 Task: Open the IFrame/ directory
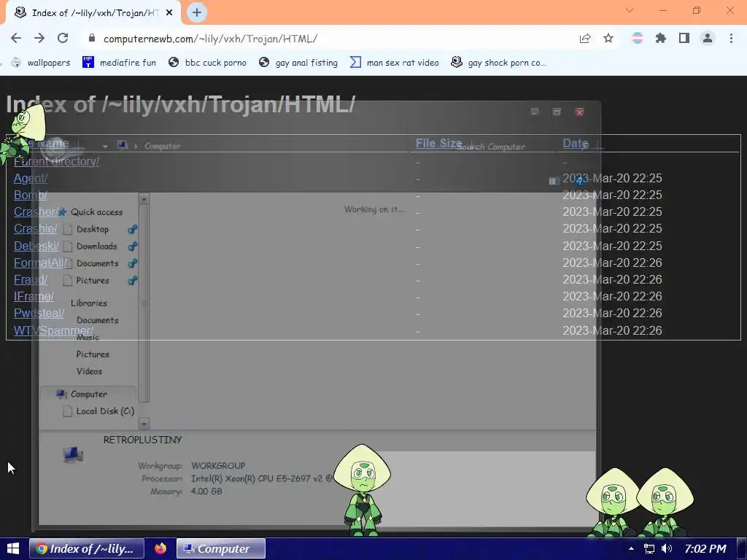tap(34, 296)
